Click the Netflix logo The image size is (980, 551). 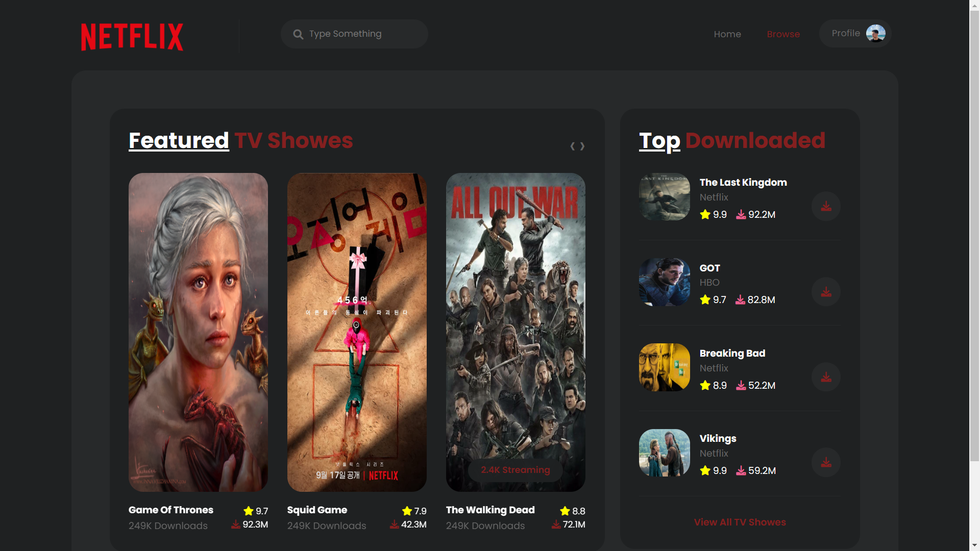coord(132,37)
